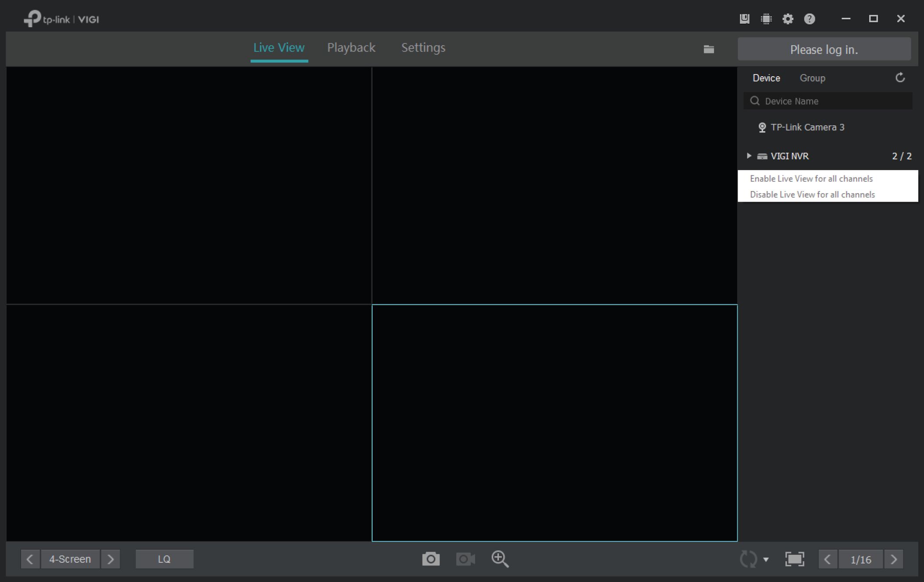Activate the digital zoom magnifier tool

click(500, 559)
